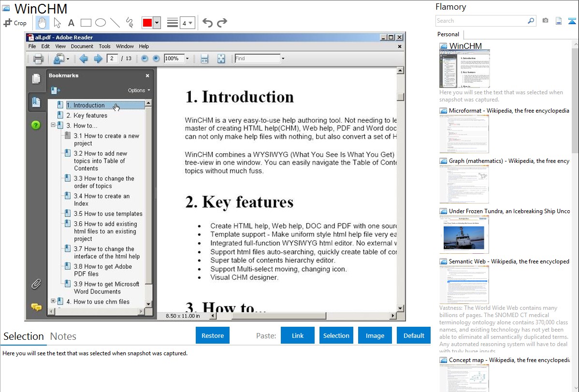Click the paste Link button
Viewport: 579px width, 392px height.
298,335
